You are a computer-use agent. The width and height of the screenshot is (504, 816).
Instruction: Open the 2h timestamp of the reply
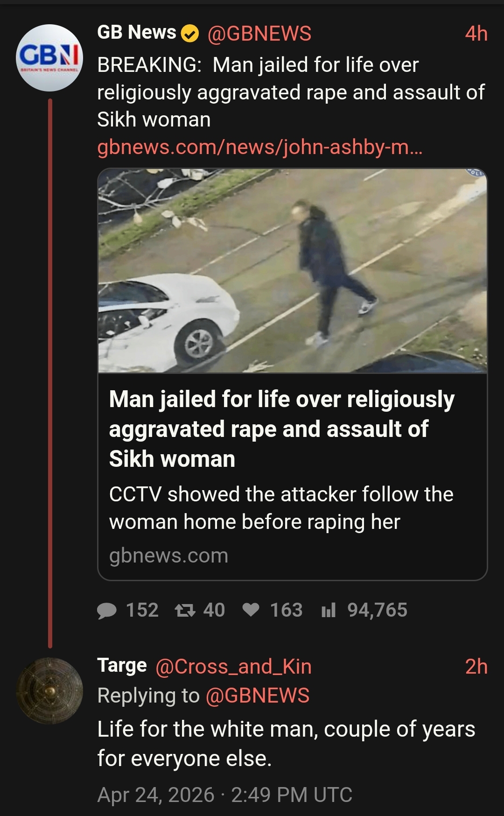[x=476, y=667]
